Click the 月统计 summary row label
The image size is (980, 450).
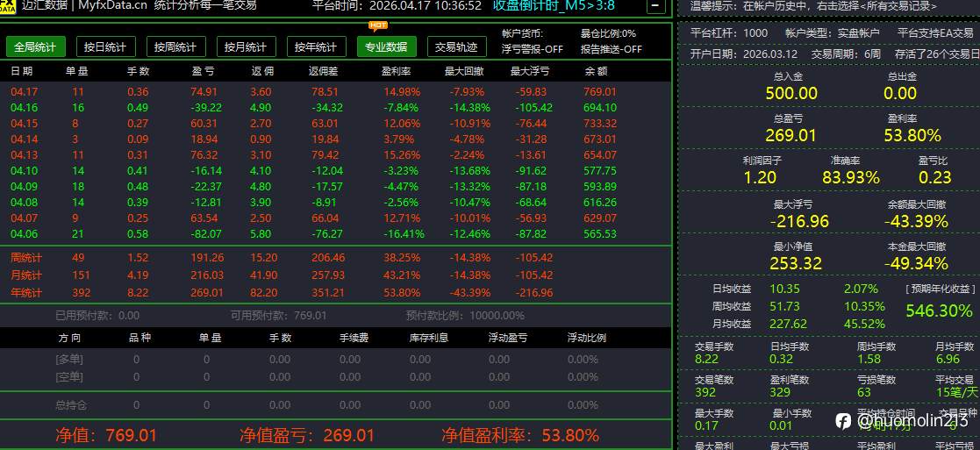[x=26, y=275]
